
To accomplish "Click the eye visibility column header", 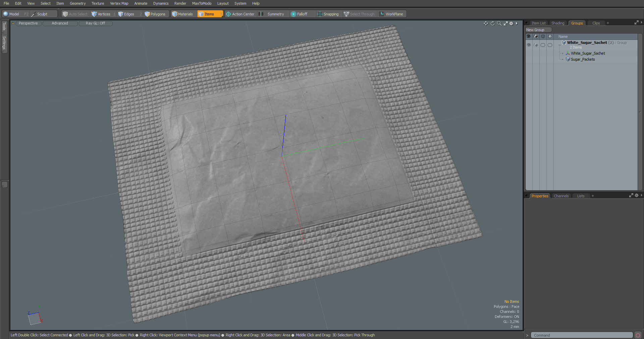I will 529,37.
